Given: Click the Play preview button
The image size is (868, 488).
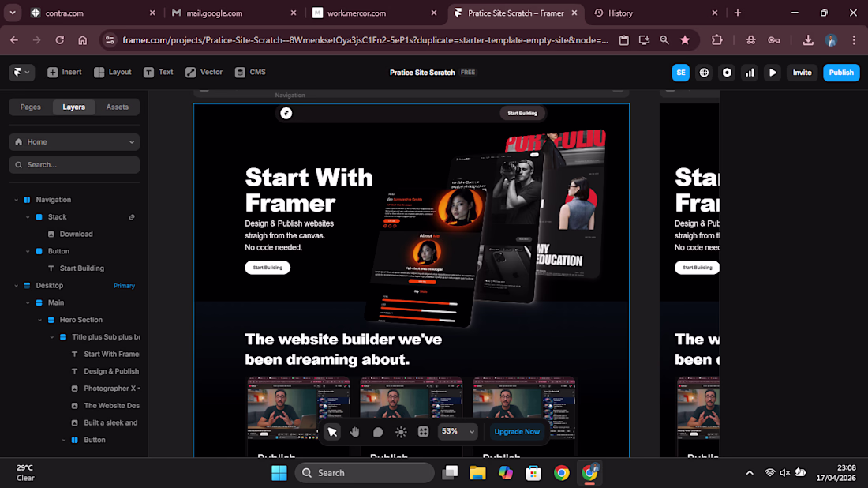Looking at the screenshot, I should [x=773, y=73].
